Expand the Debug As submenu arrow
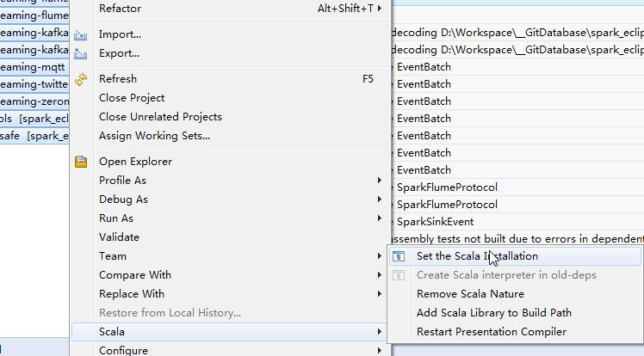Image resolution: width=644 pixels, height=356 pixels. [x=379, y=199]
